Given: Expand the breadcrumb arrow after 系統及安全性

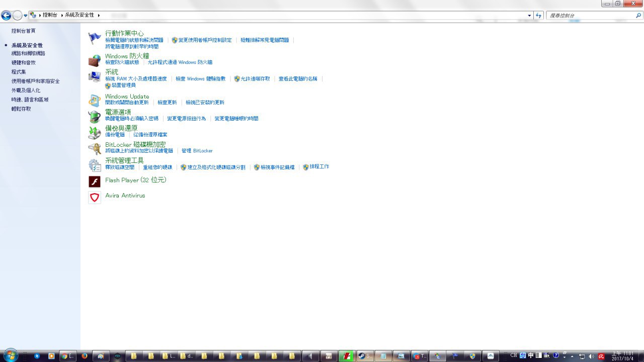Looking at the screenshot, I should [x=99, y=16].
